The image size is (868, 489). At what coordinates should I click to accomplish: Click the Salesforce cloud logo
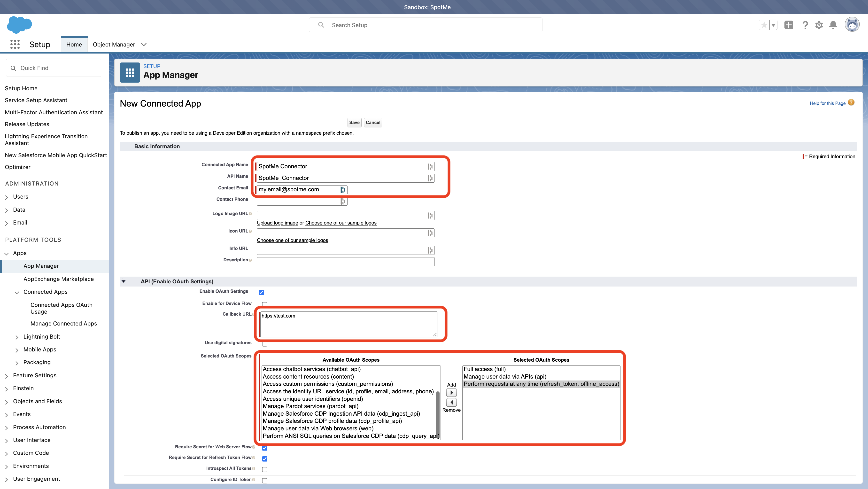click(x=20, y=25)
